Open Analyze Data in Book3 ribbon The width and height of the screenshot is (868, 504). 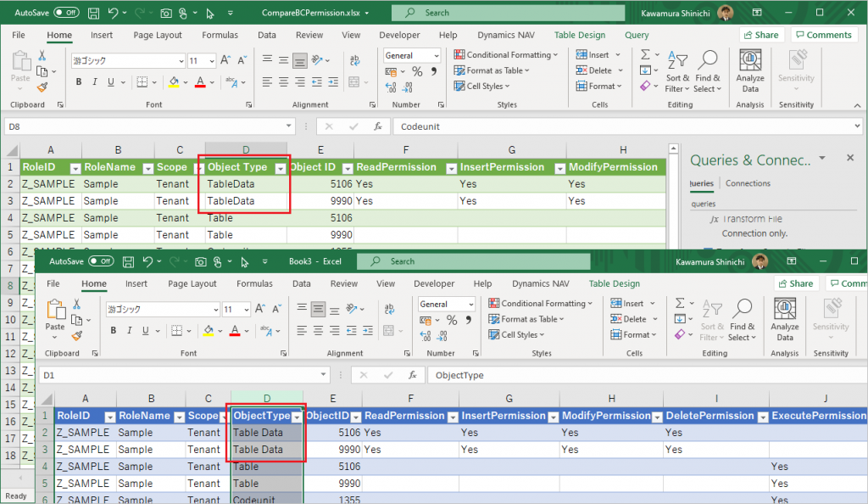[784, 320]
